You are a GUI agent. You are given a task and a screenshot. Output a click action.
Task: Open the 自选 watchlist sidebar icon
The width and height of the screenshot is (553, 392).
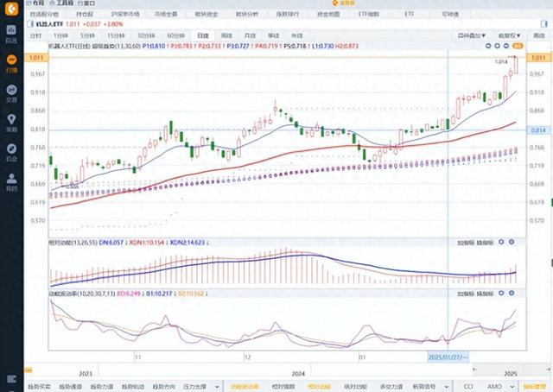pos(11,35)
